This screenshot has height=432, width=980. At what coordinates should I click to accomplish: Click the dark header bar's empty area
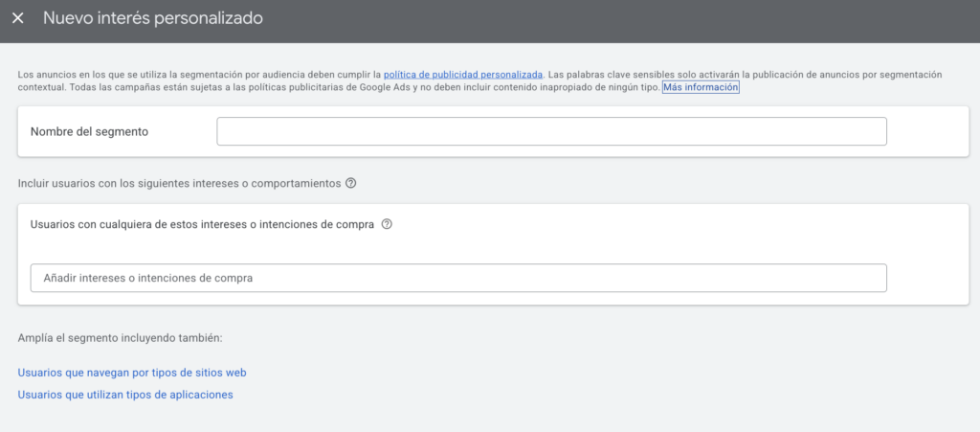coord(622,19)
